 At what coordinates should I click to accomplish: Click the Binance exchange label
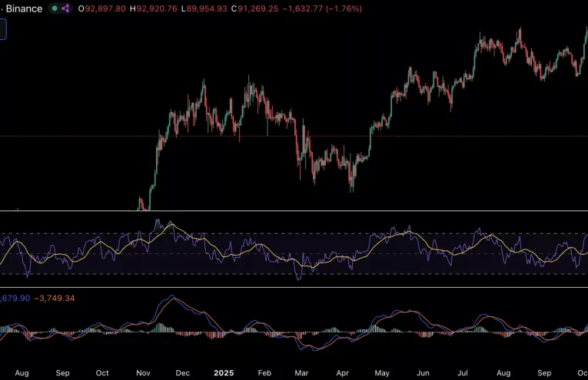click(23, 8)
